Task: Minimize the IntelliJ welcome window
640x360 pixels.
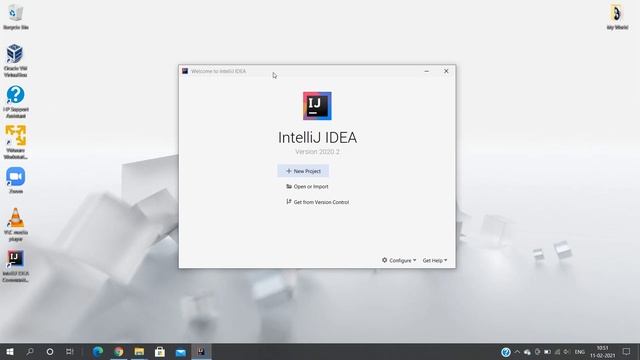Action: coord(427,71)
